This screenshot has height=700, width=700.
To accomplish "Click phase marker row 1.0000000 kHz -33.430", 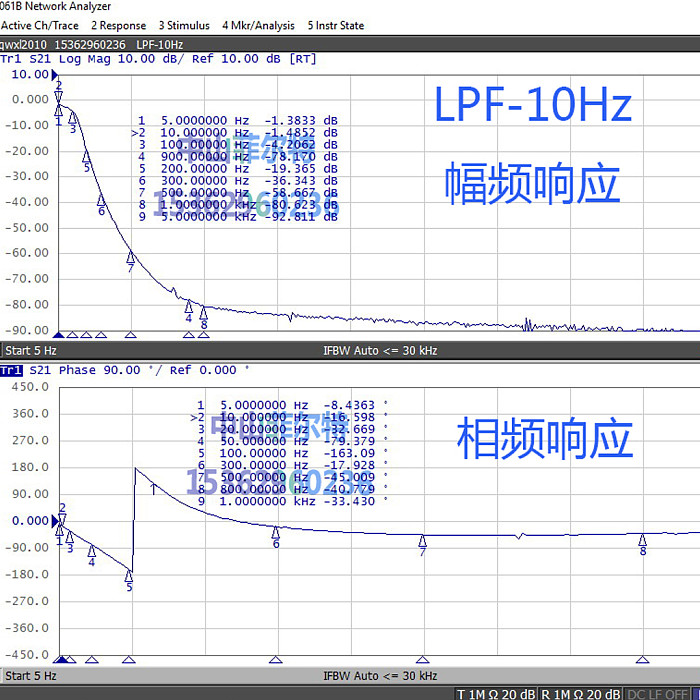I will pos(292,501).
